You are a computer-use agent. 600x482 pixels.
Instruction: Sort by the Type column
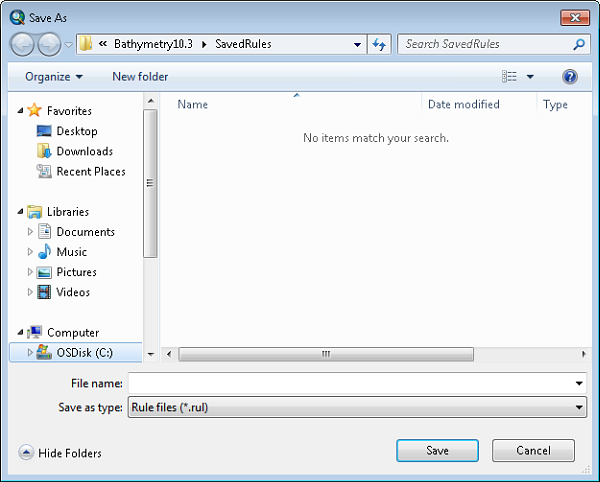pos(555,104)
